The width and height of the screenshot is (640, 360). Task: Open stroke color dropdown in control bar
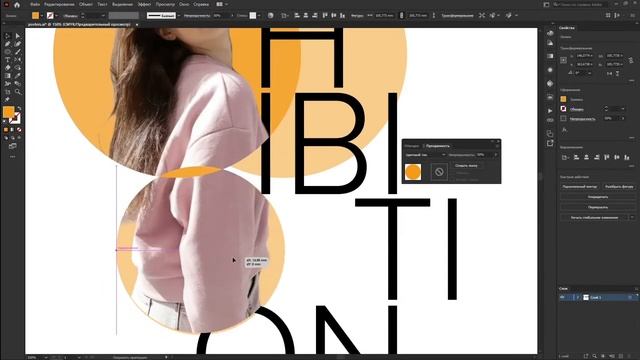[56, 16]
